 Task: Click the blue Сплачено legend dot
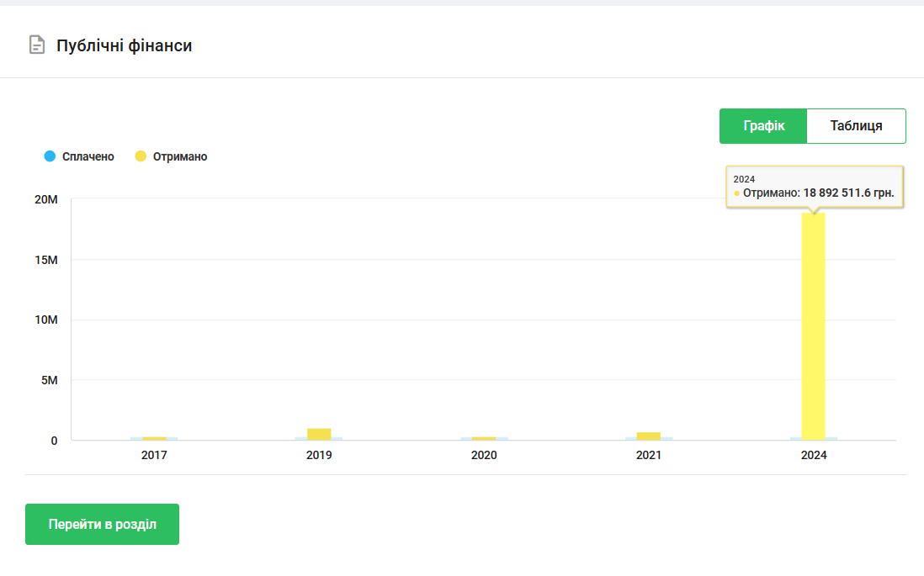(x=50, y=156)
